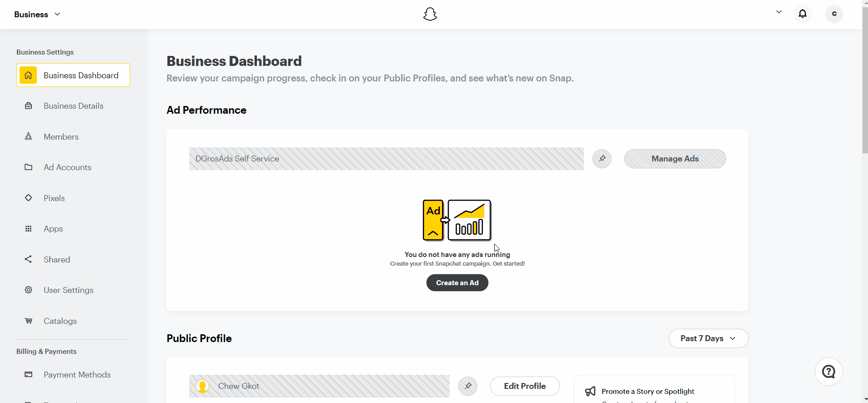This screenshot has height=403, width=868.
Task: Open Ad Accounts settings page
Action: 67,167
